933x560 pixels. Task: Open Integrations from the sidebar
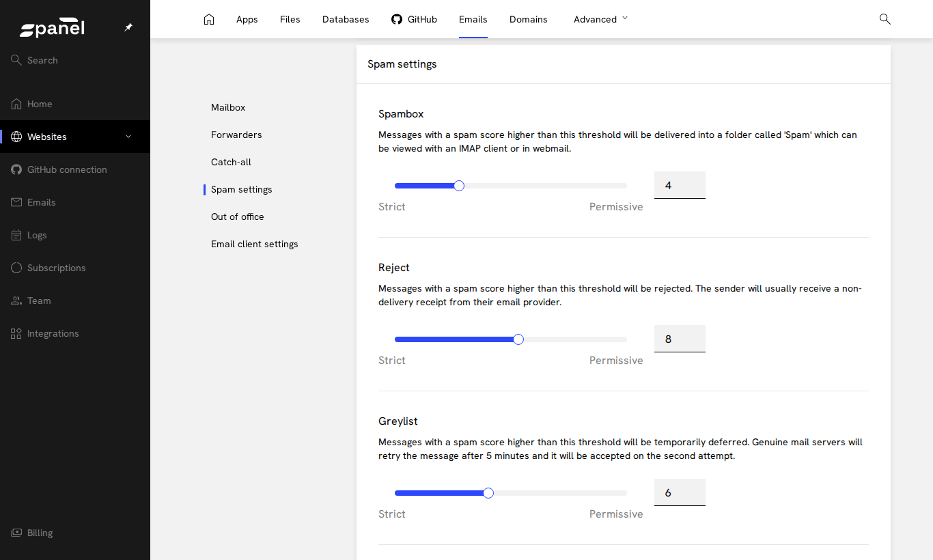[x=53, y=333]
